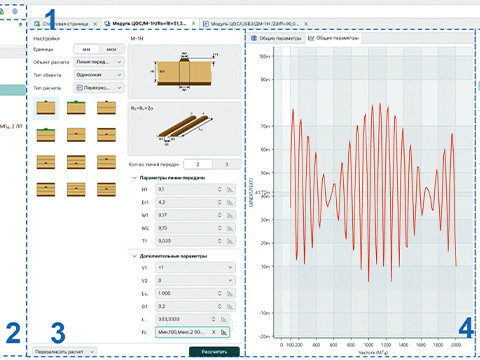The height and width of the screenshot is (360, 480).
Task: Click the graph icon next to W1 field
Action: tap(230, 215)
